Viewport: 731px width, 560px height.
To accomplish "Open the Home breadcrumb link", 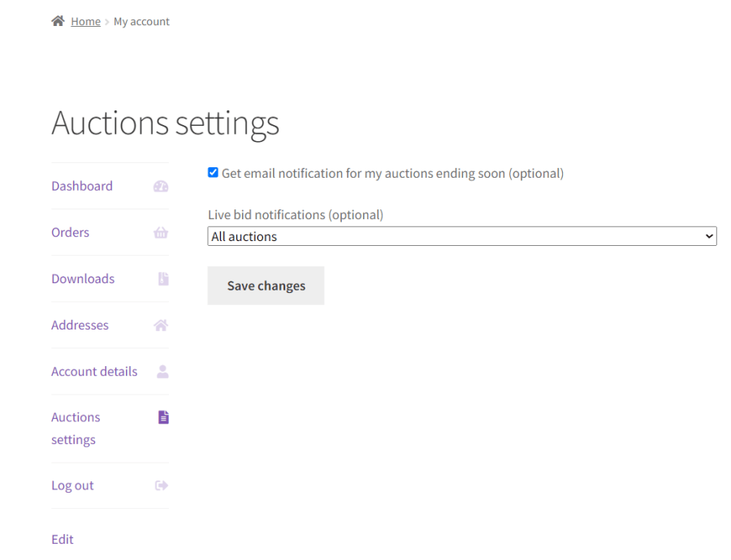I will [x=86, y=21].
